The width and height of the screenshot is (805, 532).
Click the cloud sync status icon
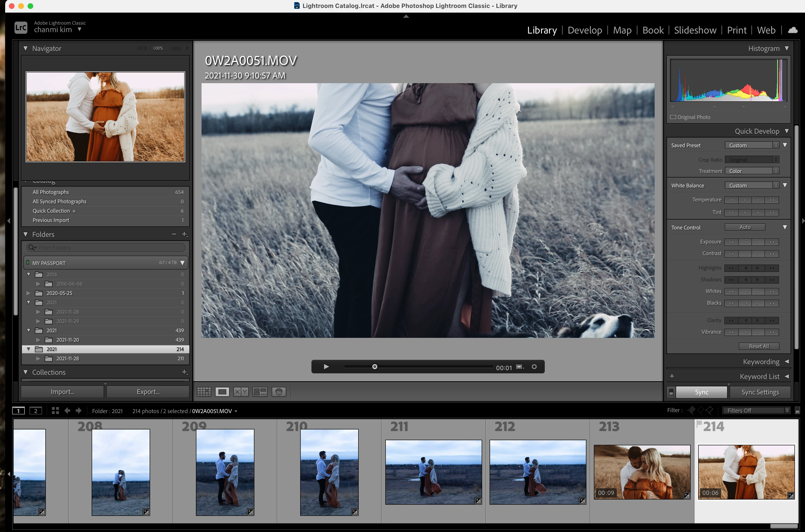pyautogui.click(x=793, y=30)
